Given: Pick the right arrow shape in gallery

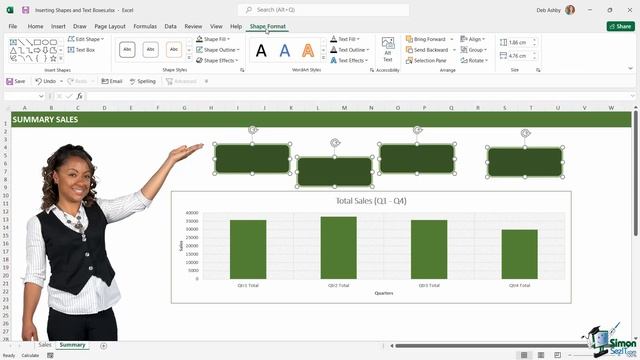Looking at the screenshot, I should point(37,50).
